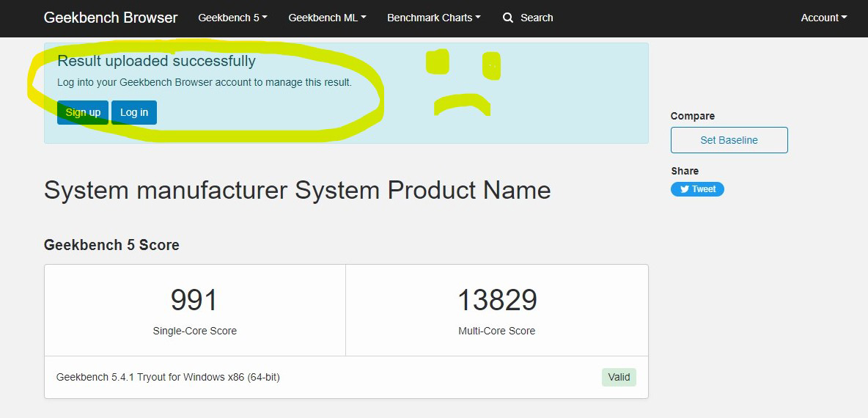868x418 pixels.
Task: Expand the Geekbench ML dropdown menu
Action: (x=327, y=18)
